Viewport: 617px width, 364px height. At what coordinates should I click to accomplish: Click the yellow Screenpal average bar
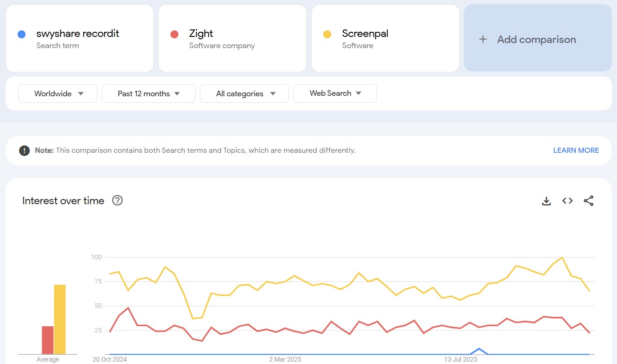coord(59,319)
